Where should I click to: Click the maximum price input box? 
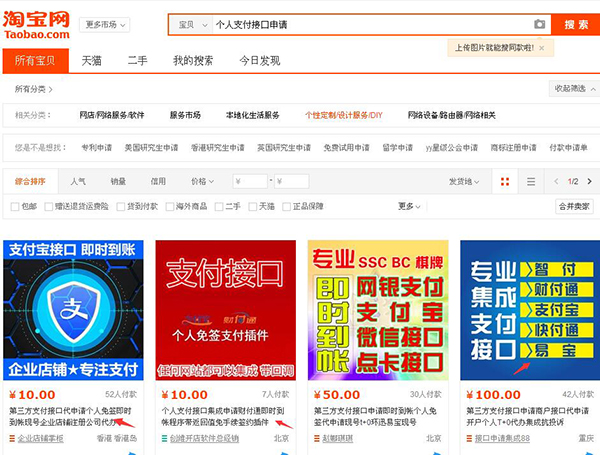click(x=291, y=181)
